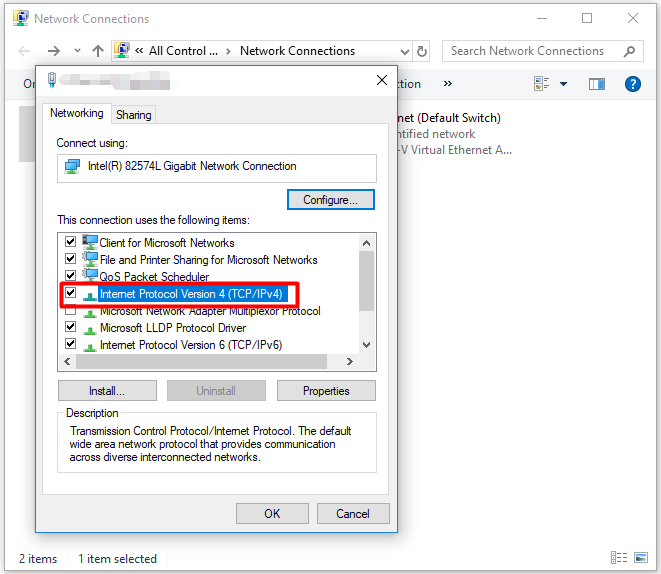Select Microsoft LLDP Protocol Driver text
The width and height of the screenshot is (661, 574).
(173, 328)
